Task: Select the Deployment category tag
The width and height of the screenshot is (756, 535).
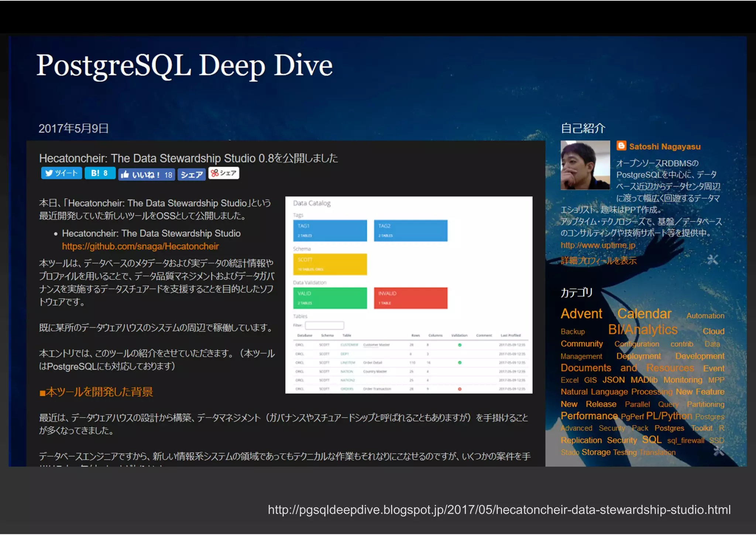Action: (638, 356)
